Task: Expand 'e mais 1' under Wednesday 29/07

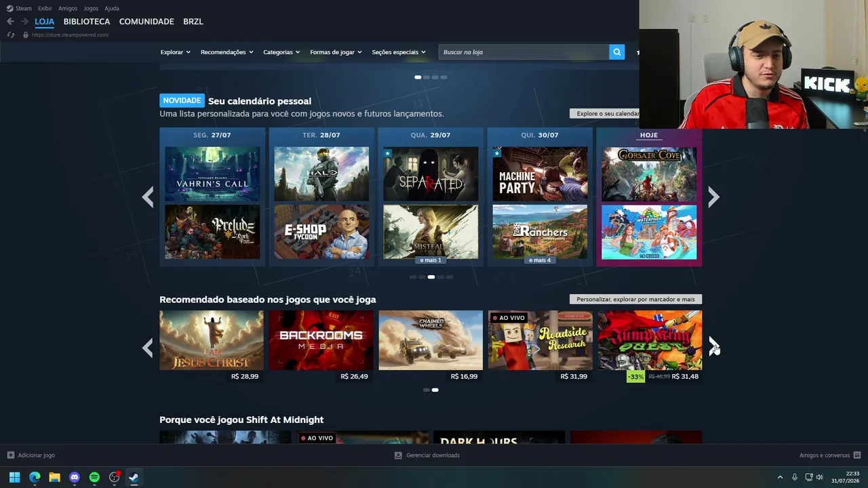Action: tap(431, 260)
